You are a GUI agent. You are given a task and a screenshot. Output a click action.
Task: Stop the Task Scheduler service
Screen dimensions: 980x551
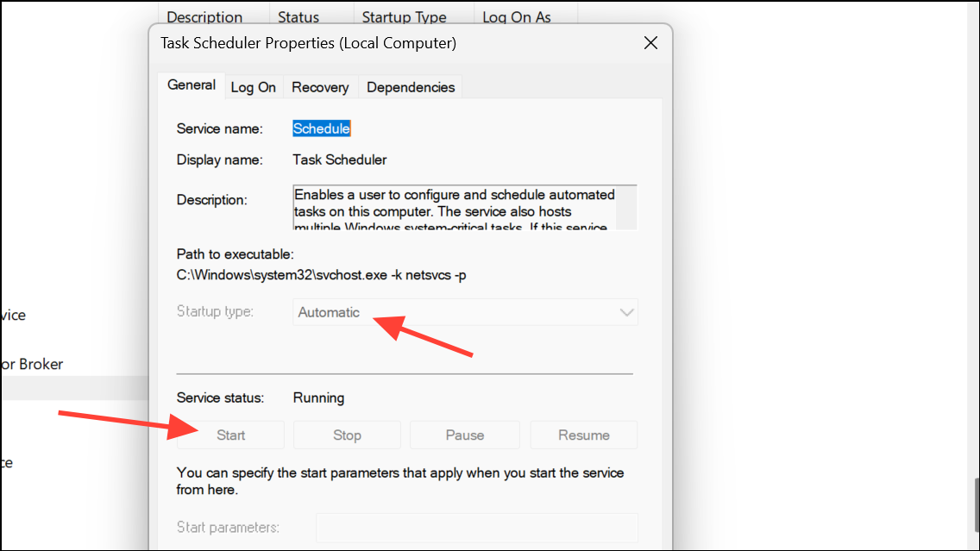click(x=347, y=435)
